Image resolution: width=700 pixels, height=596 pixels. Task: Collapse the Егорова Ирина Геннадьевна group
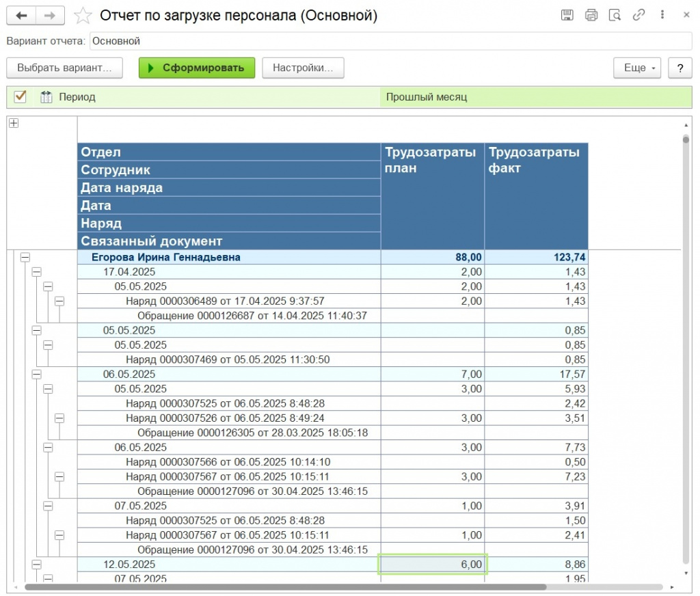coord(25,258)
